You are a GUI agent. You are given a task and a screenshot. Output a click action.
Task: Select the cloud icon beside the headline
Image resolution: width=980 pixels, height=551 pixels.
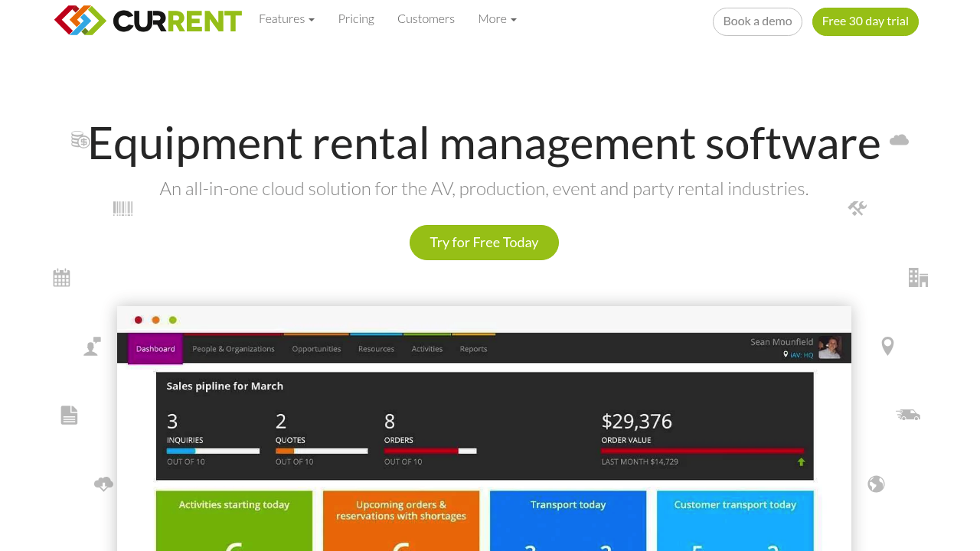(x=899, y=139)
